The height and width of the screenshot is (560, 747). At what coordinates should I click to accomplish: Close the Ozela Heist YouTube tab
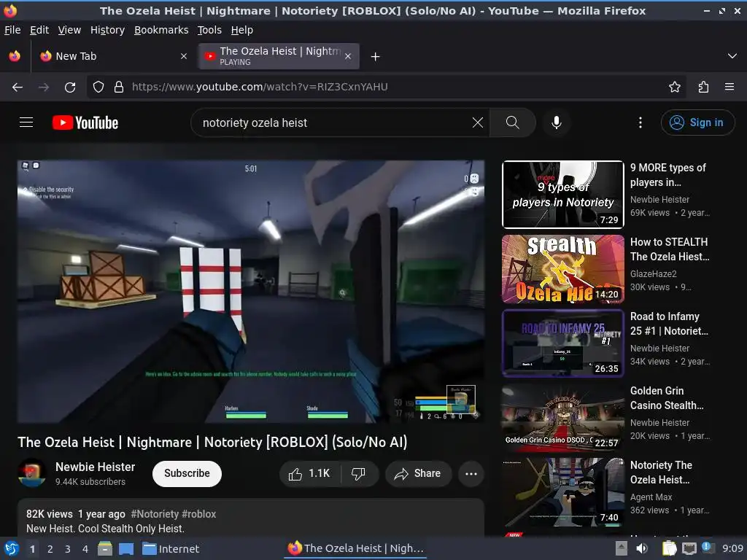pyautogui.click(x=348, y=56)
